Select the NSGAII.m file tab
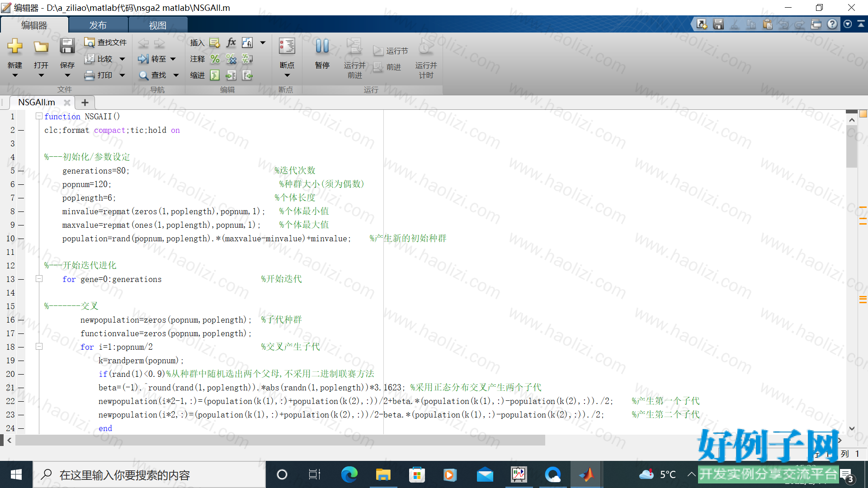Screen dimensions: 868x488 (37, 103)
